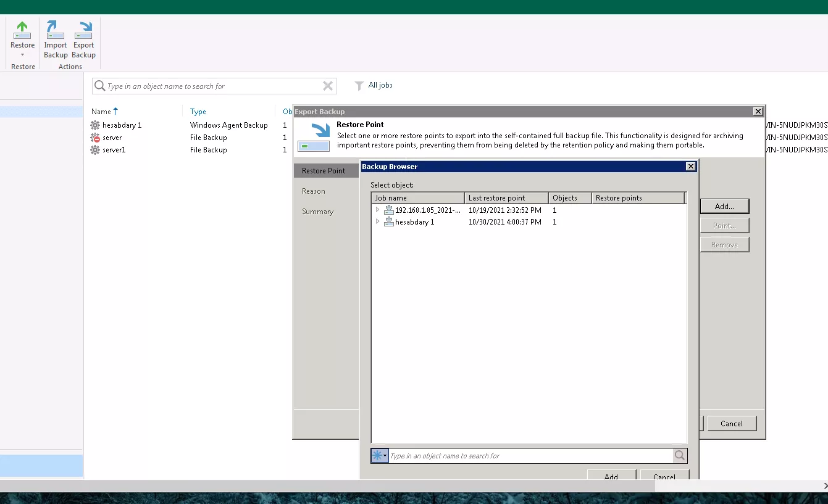
Task: Expand the hesabdary 1 job in Backup Browser
Action: tap(377, 221)
